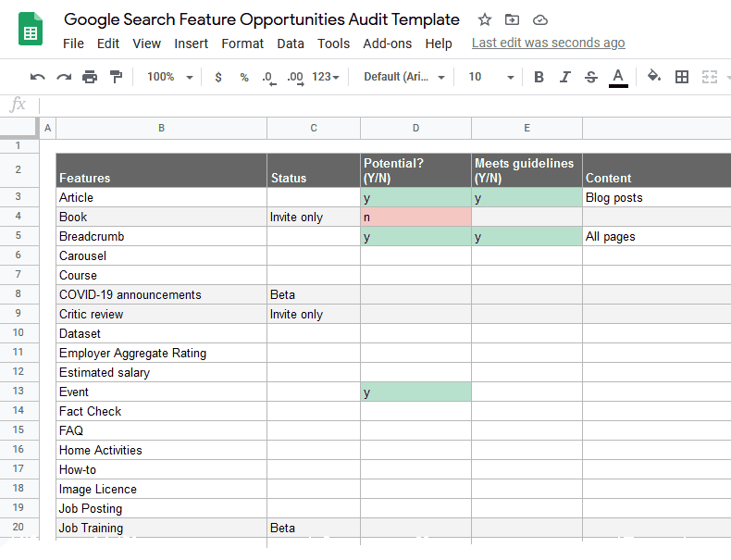Select green 'y' cell in Event row

pos(415,392)
